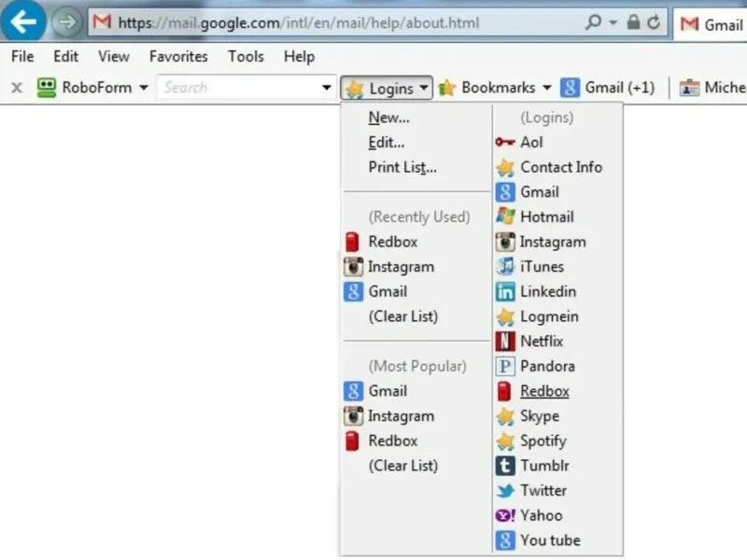
Task: Open the address bar search dropdown arrow
Action: (x=613, y=22)
